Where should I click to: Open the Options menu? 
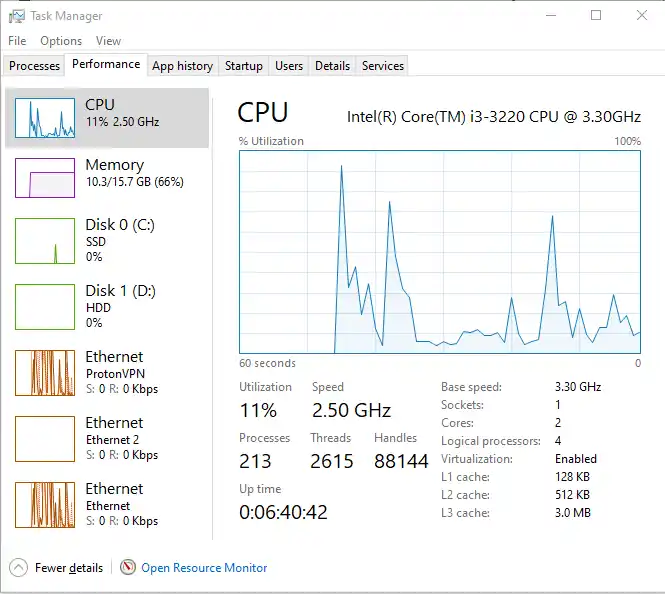pos(61,41)
